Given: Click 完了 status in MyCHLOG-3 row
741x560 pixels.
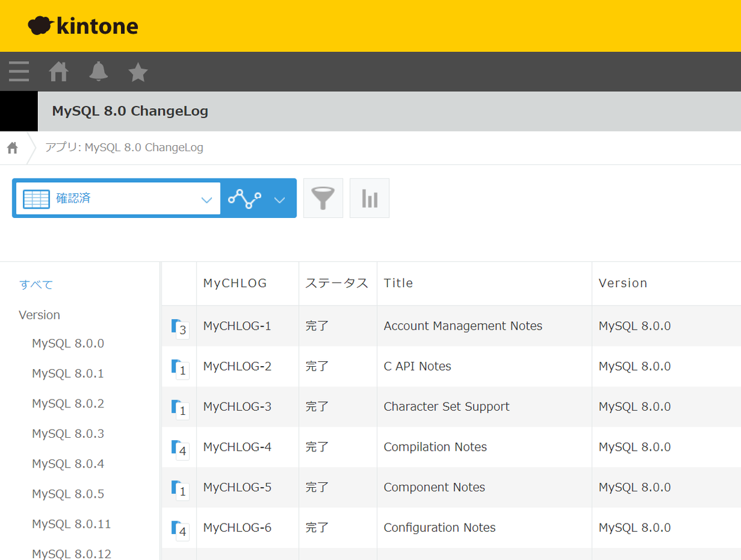Looking at the screenshot, I should point(317,407).
